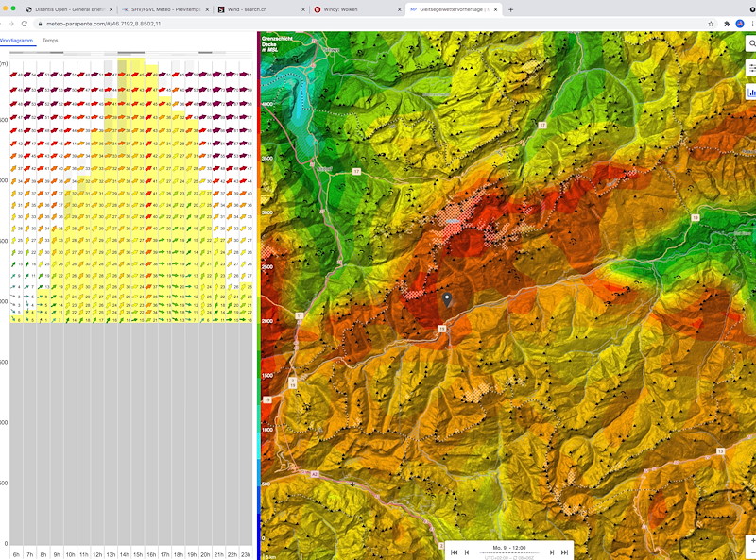Close the Disentis Open browser tab
This screenshot has width=756, height=560.
(111, 9)
